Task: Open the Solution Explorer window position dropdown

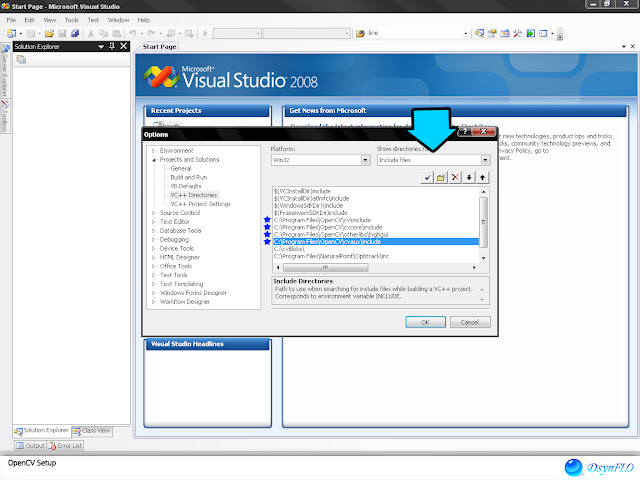Action: pyautogui.click(x=101, y=47)
